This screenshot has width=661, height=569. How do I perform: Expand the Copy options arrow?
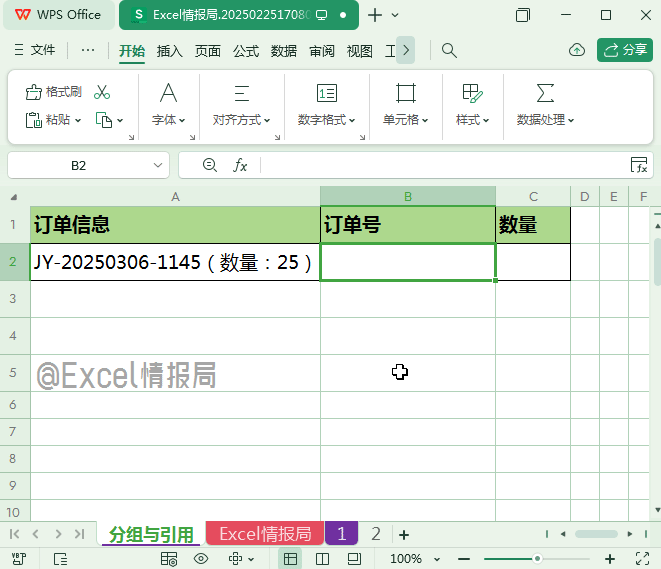(x=120, y=121)
